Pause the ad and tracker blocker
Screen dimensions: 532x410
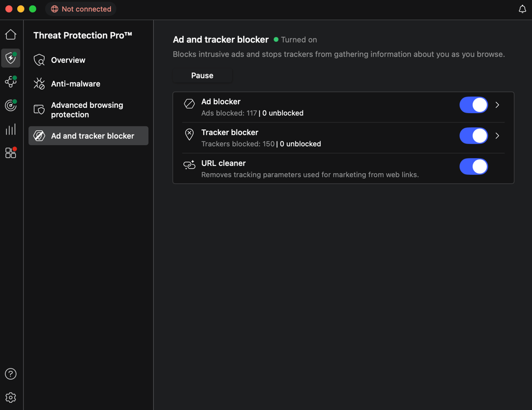[202, 76]
